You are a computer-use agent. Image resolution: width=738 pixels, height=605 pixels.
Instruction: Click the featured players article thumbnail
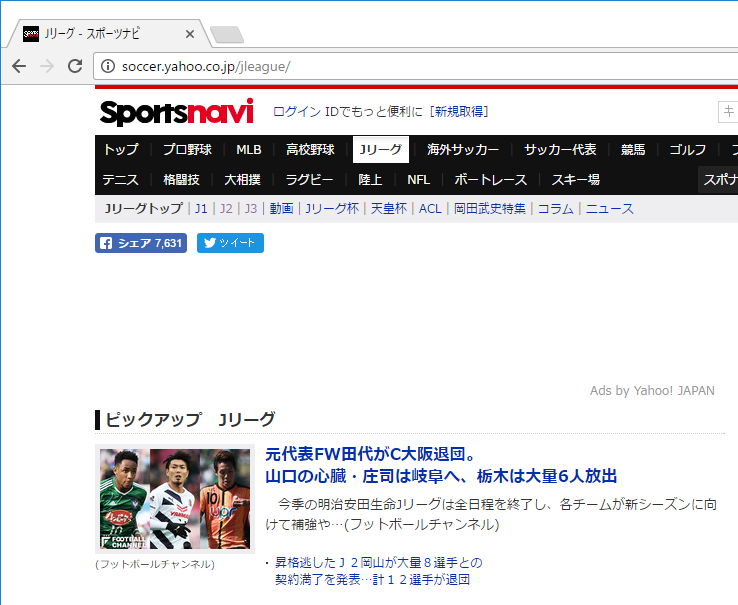point(175,500)
